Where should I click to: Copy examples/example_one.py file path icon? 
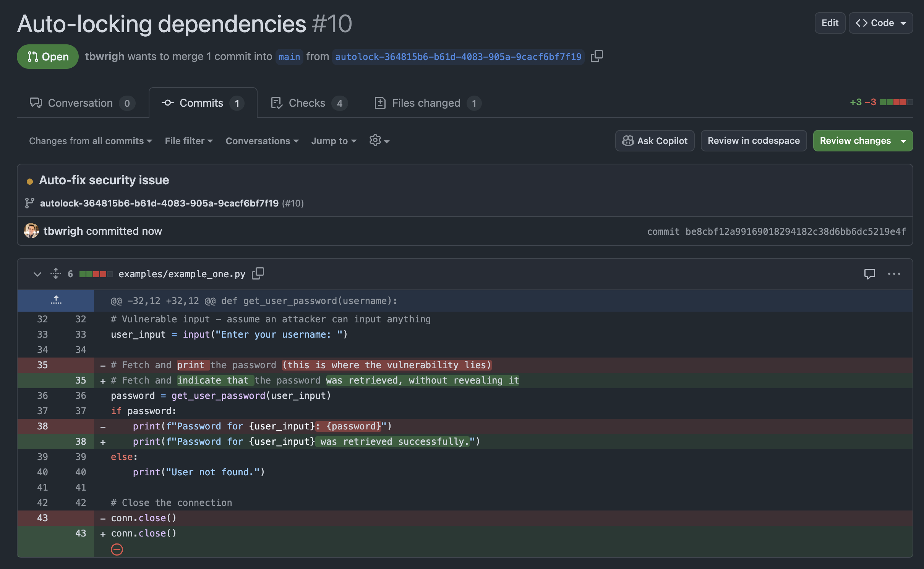[x=258, y=273]
